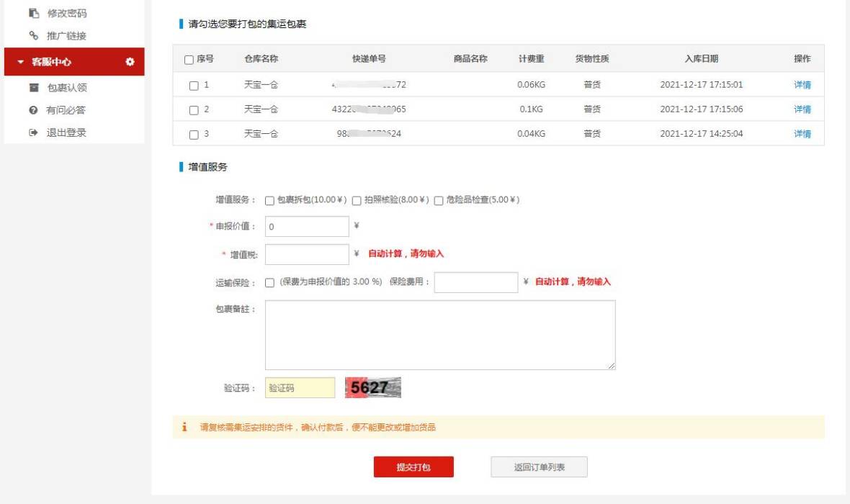Click 天宝一仓 in package row 1
Image resolution: width=850 pixels, height=504 pixels.
[x=261, y=84]
